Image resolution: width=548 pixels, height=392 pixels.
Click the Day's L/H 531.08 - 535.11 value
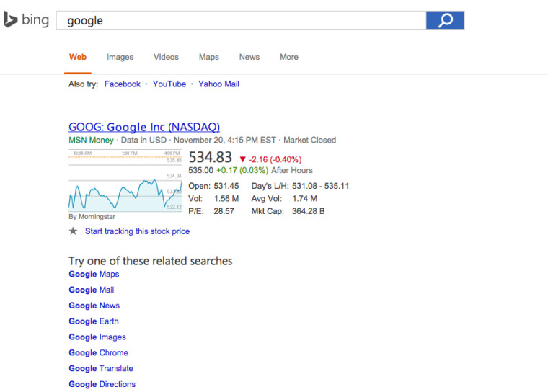click(320, 186)
